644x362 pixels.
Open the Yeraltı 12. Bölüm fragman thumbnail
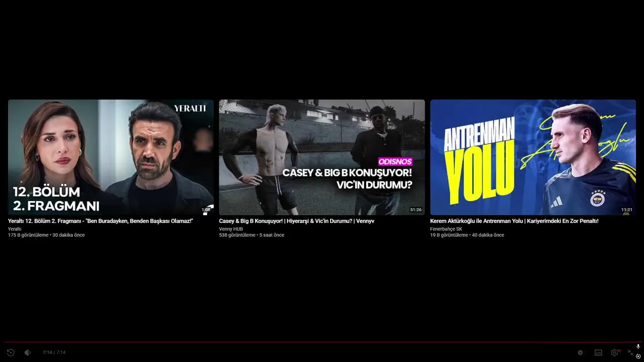(111, 157)
